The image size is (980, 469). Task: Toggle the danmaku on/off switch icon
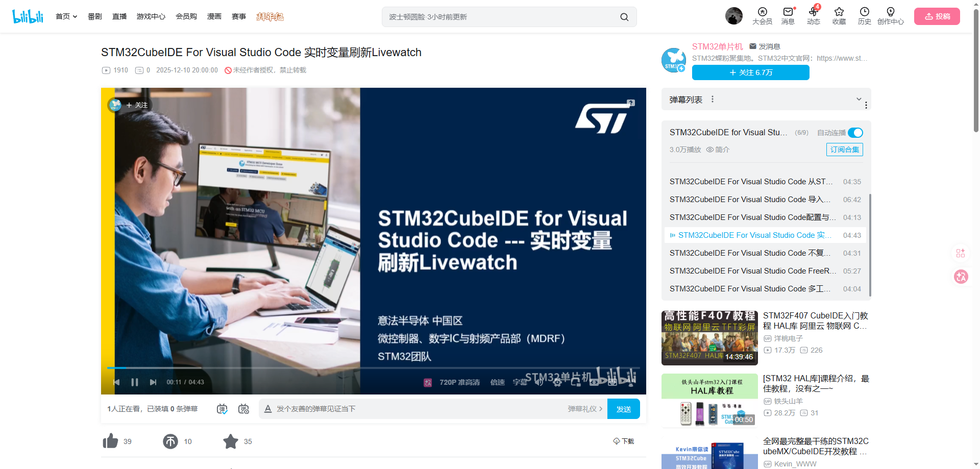click(x=222, y=409)
